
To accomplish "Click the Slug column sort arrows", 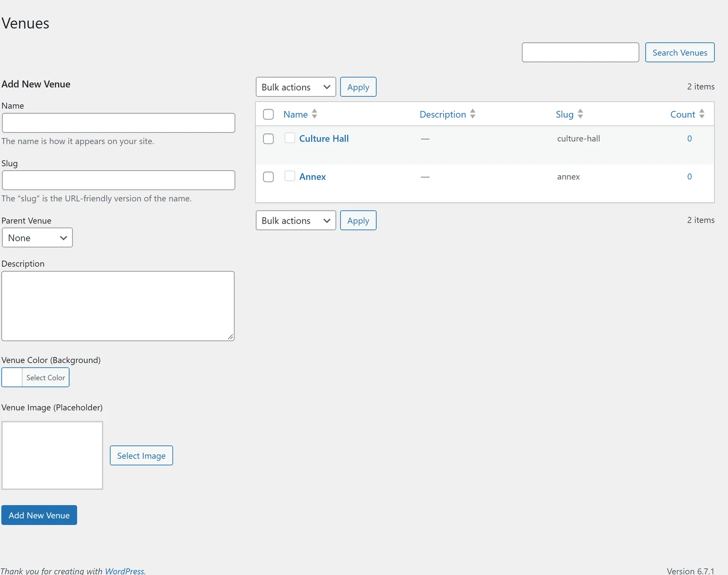I will (x=580, y=114).
